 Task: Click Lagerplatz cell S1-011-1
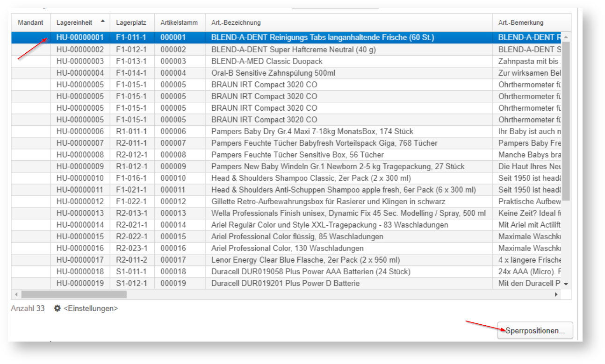coord(131,271)
